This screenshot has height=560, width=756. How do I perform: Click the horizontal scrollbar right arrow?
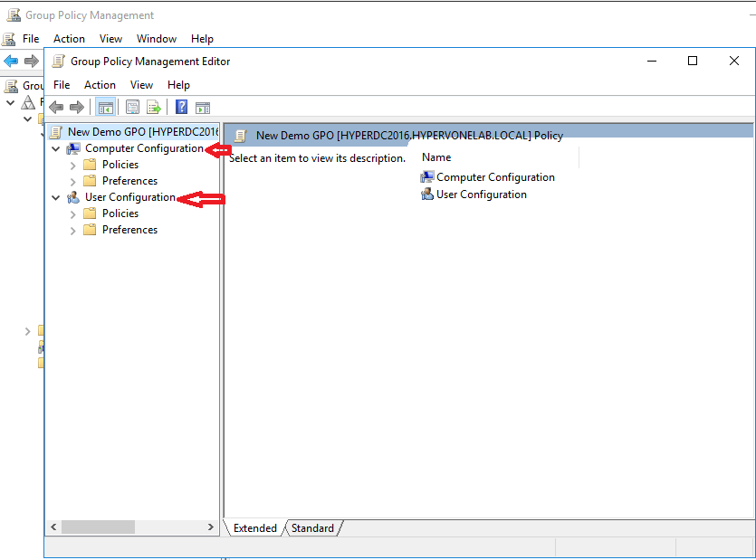[211, 527]
